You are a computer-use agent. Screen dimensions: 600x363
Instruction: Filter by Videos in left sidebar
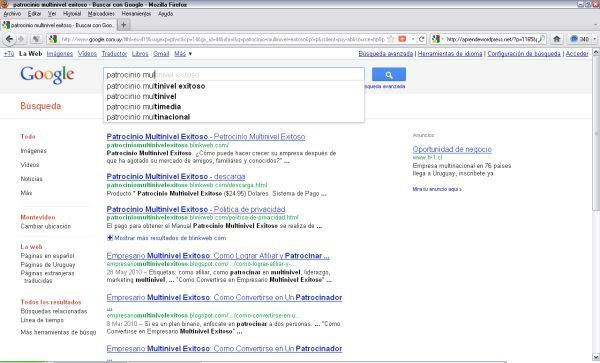click(30, 165)
